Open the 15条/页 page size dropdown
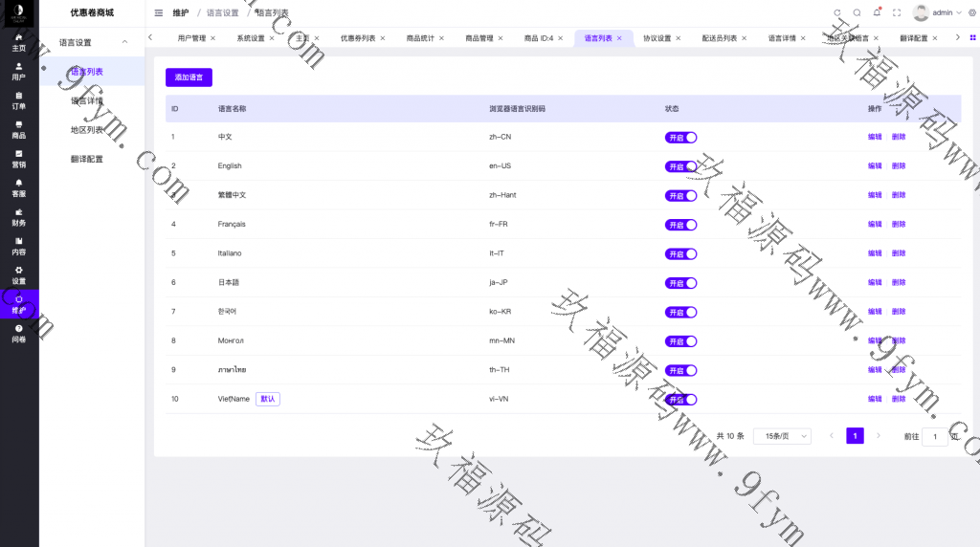The width and height of the screenshot is (980, 547). (782, 436)
